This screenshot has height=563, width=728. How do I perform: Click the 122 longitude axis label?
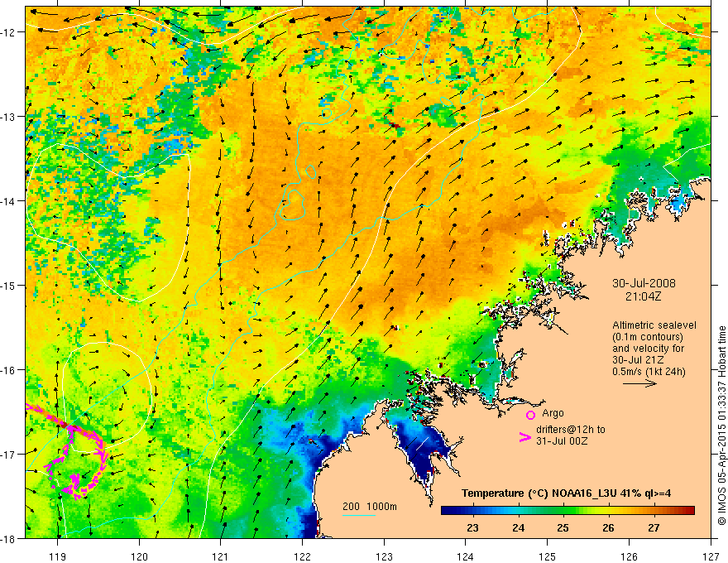pos(302,556)
